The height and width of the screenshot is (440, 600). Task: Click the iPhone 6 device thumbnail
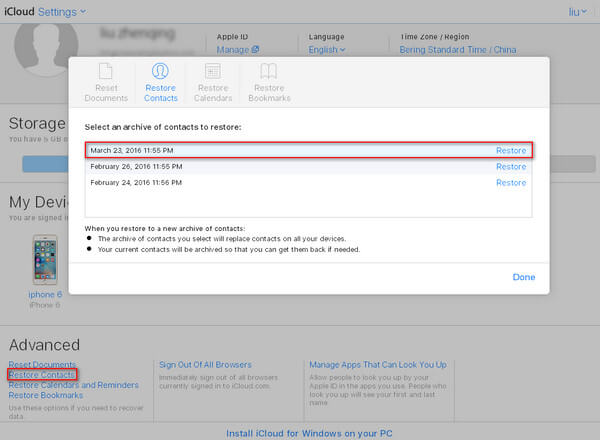(x=45, y=260)
